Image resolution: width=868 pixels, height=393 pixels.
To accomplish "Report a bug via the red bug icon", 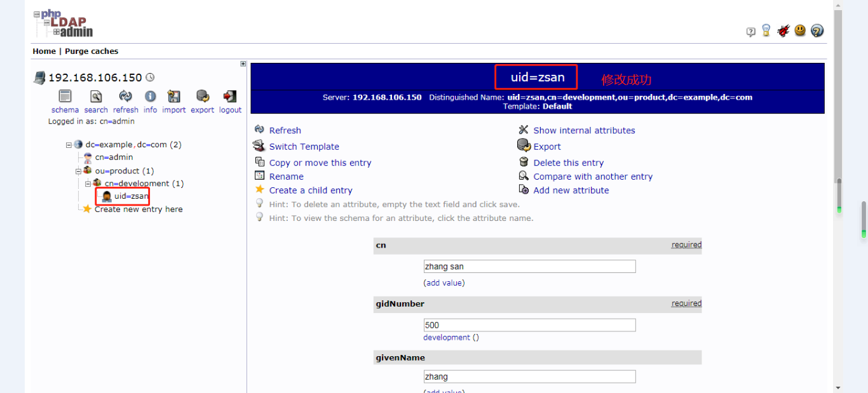I will [783, 30].
